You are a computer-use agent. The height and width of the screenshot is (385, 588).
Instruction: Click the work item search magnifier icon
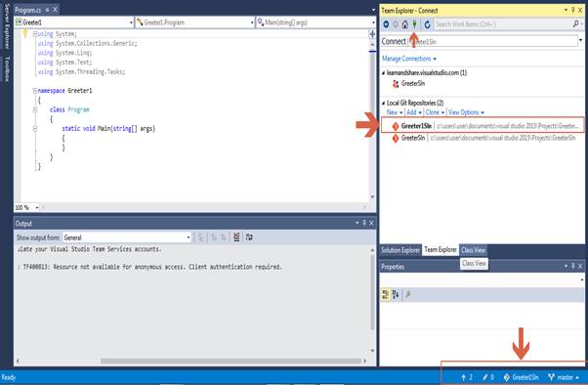click(x=575, y=24)
